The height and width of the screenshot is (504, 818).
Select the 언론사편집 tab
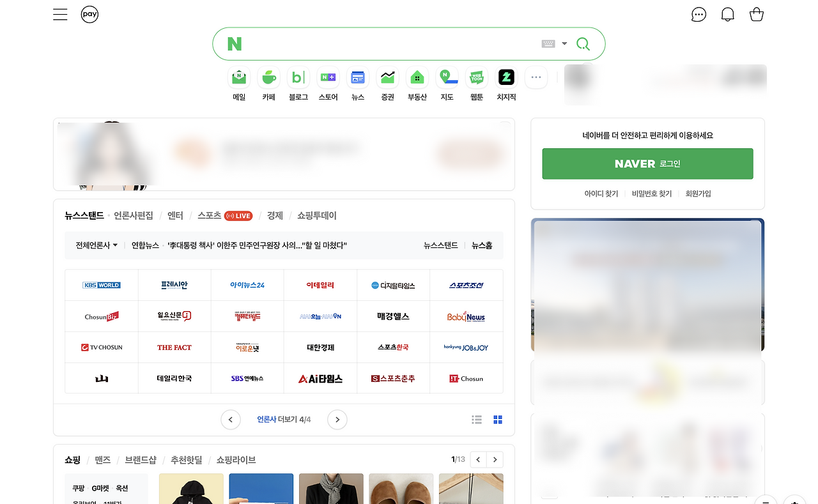134,216
